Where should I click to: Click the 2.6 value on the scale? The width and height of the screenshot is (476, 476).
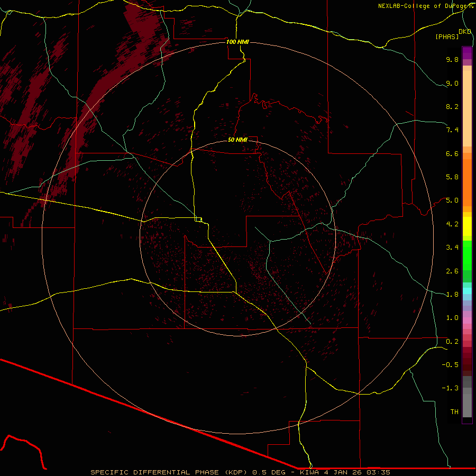[x=452, y=271]
